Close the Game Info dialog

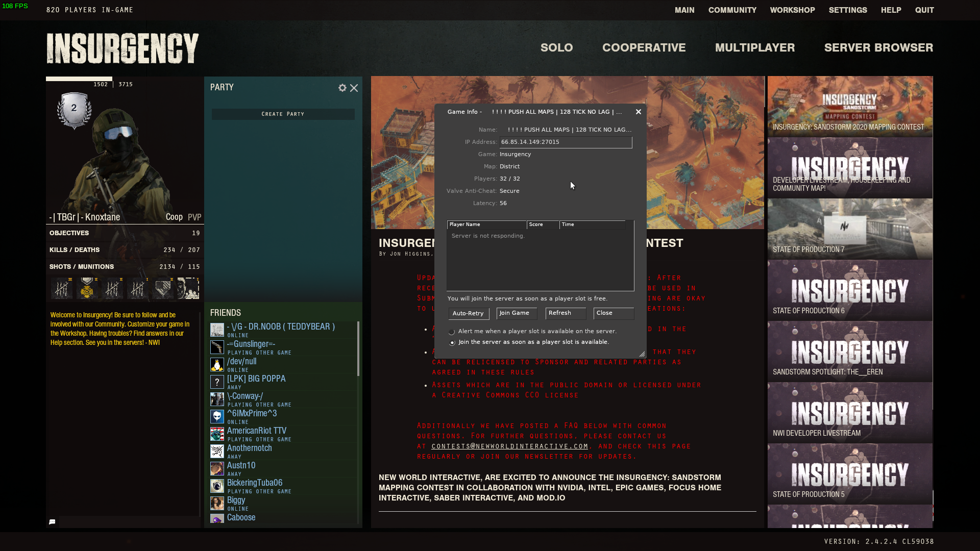638,112
